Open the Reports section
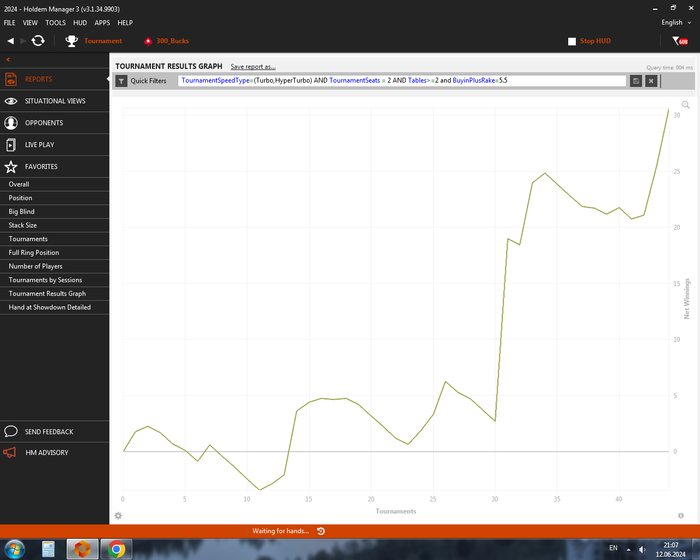Image resolution: width=700 pixels, height=560 pixels. click(54, 79)
